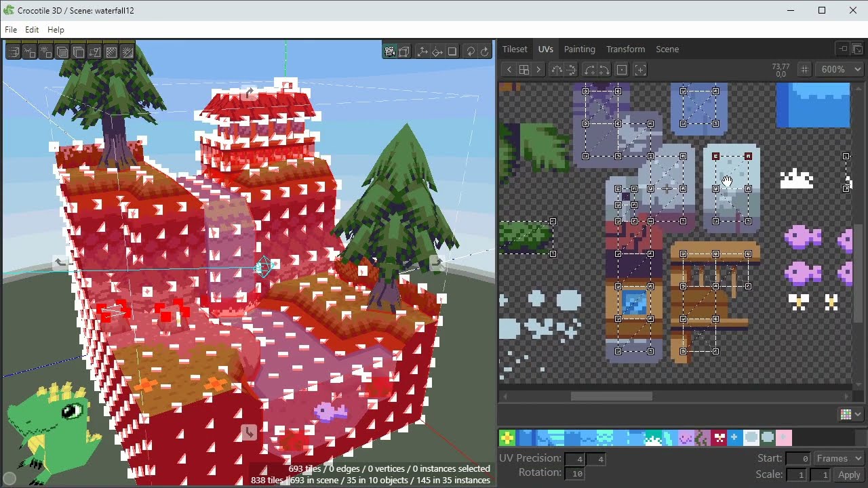Screen dimensions: 868x488
Task: Open the Edit menu
Action: [32, 30]
